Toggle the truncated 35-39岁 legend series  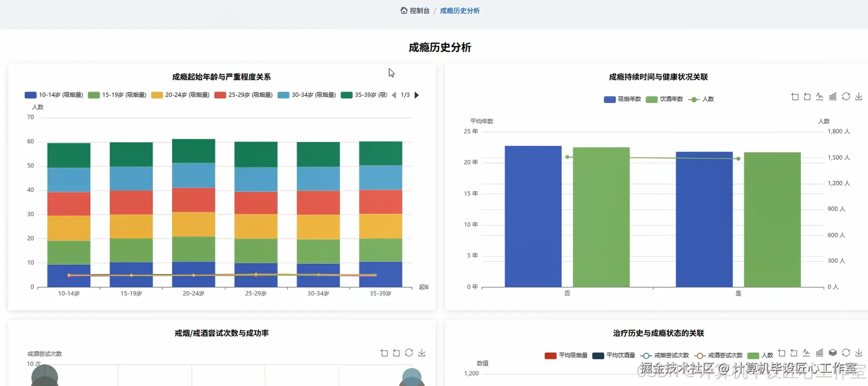364,95
